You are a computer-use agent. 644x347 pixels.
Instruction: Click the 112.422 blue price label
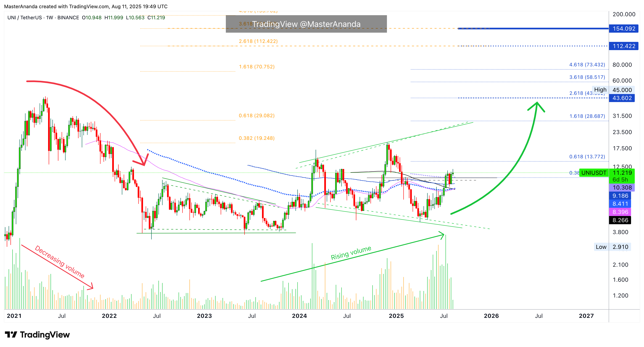click(623, 46)
